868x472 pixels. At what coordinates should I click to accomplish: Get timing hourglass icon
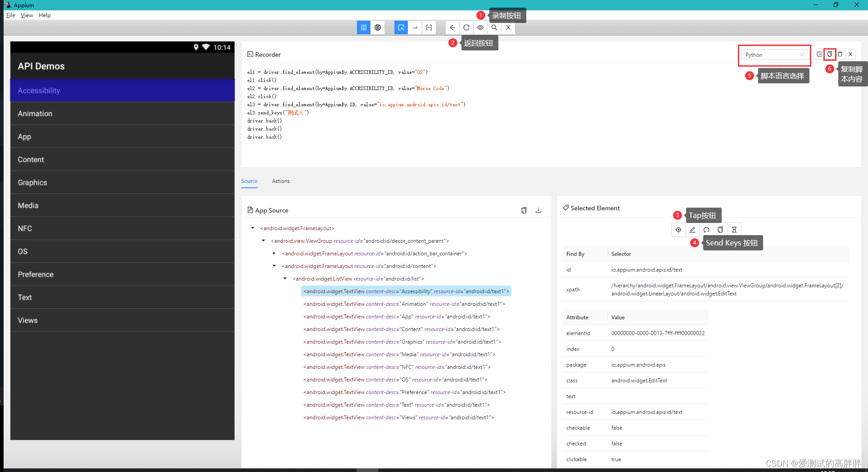point(734,230)
